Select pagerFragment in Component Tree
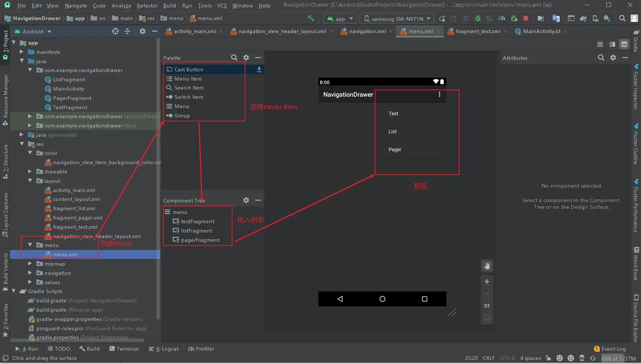 tap(200, 240)
